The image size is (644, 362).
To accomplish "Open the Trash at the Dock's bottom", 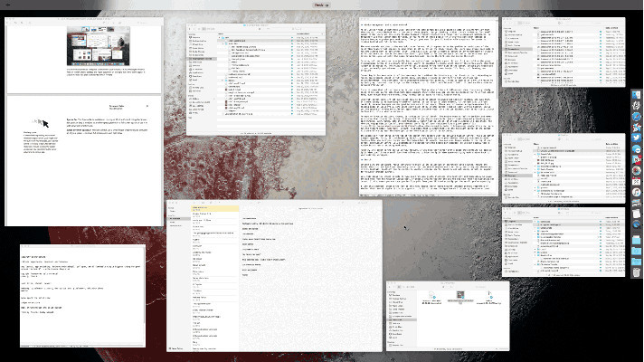I will [636, 271].
